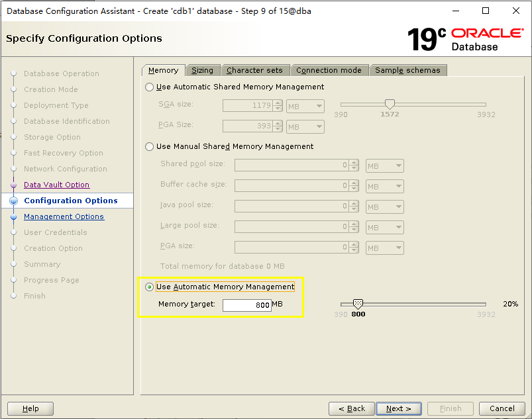The width and height of the screenshot is (532, 419).
Task: Open the Character sets tab
Action: (255, 70)
